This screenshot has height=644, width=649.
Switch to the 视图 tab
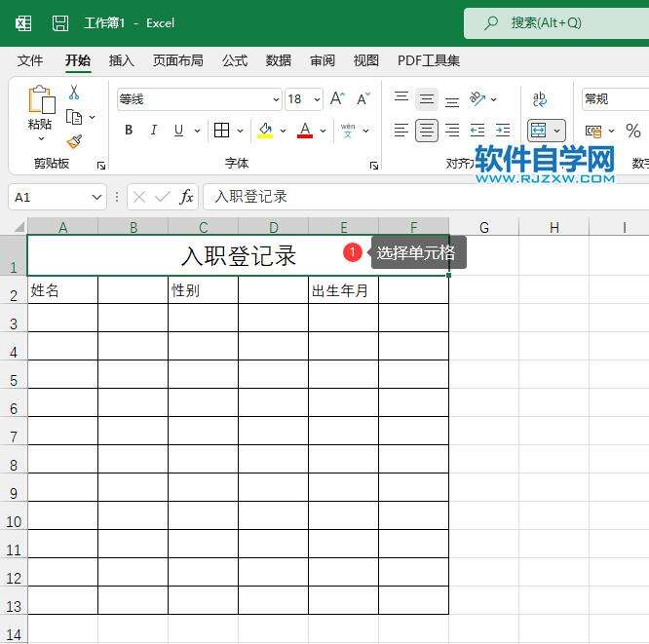click(x=366, y=60)
